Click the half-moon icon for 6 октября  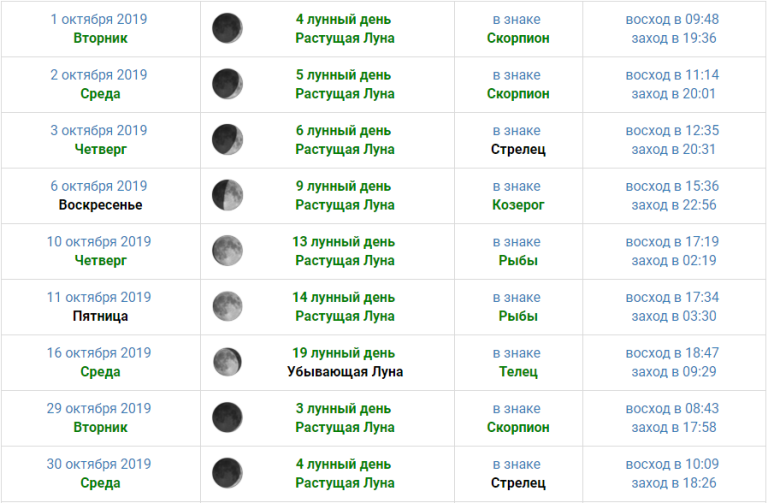[x=227, y=195]
